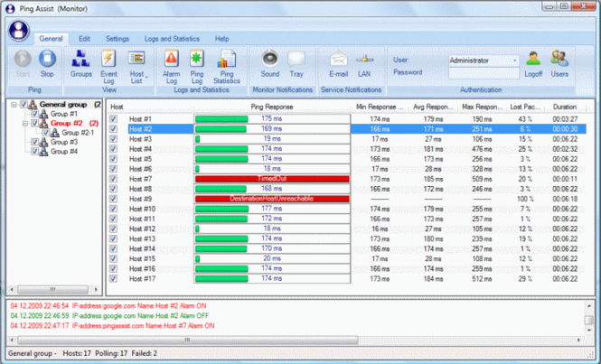Select the Host #2 Alarm OFF log entry
This screenshot has width=601, height=364.
pos(109,316)
